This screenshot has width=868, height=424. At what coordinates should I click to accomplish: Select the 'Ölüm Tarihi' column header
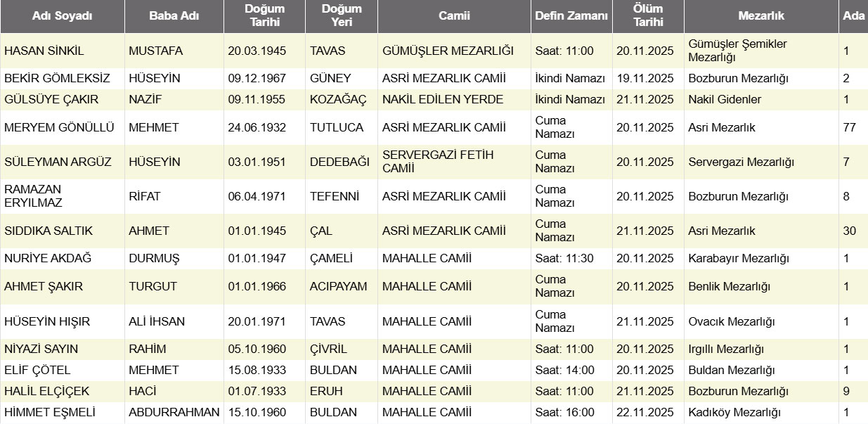click(x=648, y=15)
